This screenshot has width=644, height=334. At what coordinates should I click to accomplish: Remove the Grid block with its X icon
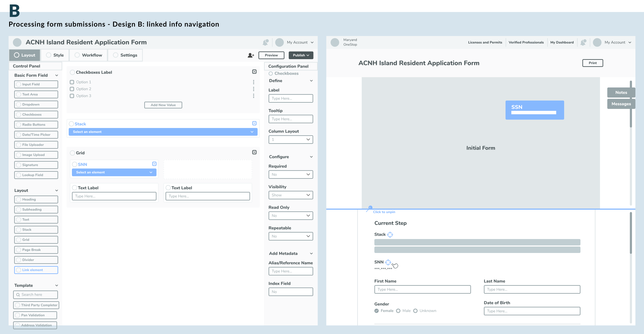[x=254, y=152]
